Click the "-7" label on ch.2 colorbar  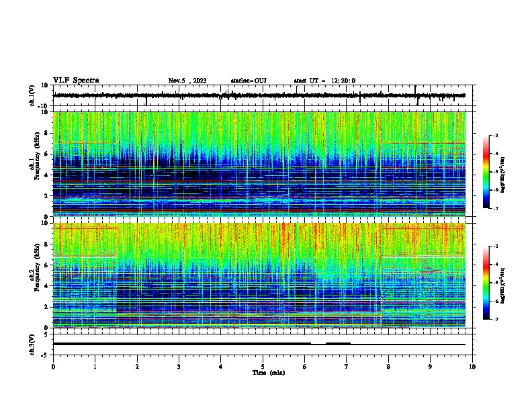495,320
